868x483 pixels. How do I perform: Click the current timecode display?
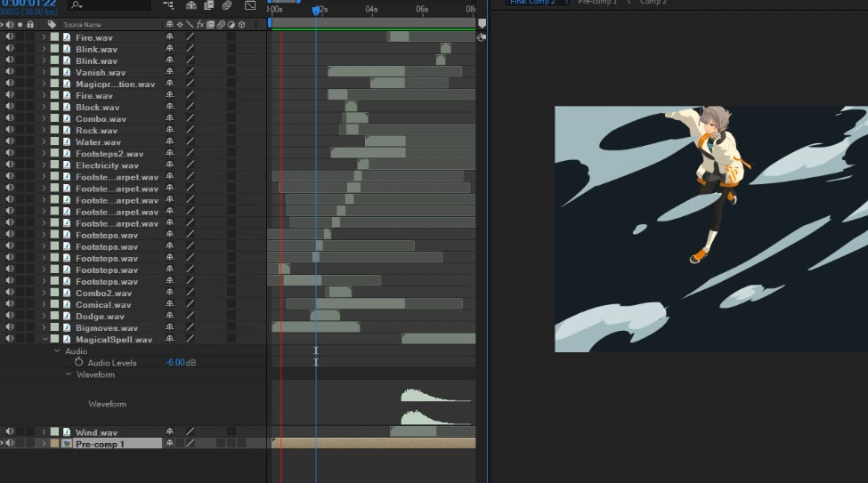(x=28, y=4)
